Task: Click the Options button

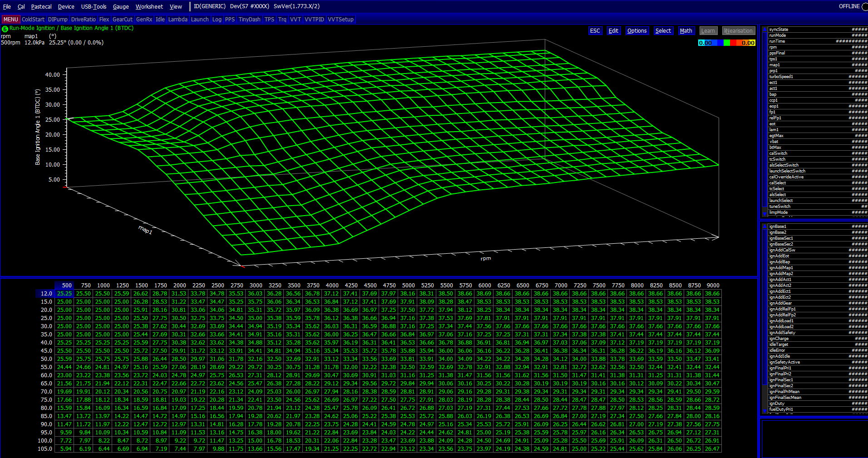Action: pos(637,31)
